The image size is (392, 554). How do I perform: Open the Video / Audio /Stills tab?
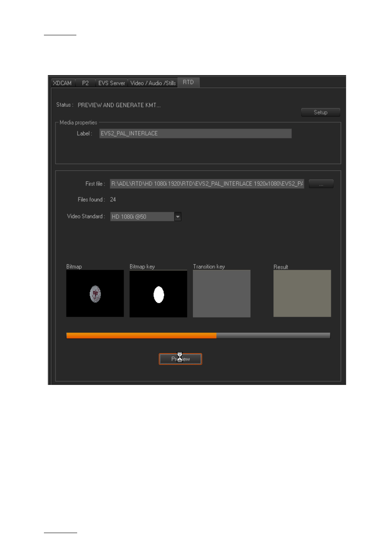click(153, 83)
